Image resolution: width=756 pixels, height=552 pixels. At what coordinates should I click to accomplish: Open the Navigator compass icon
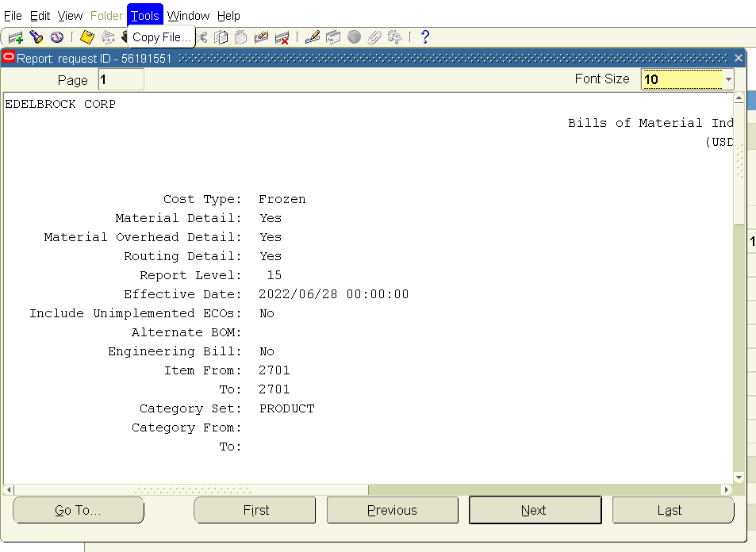point(57,37)
